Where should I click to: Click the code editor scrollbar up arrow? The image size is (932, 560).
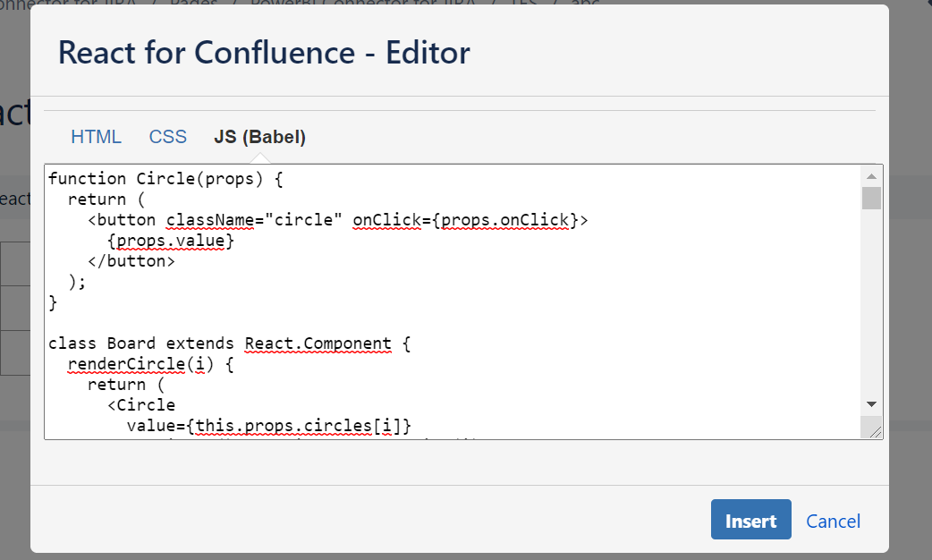(x=871, y=176)
